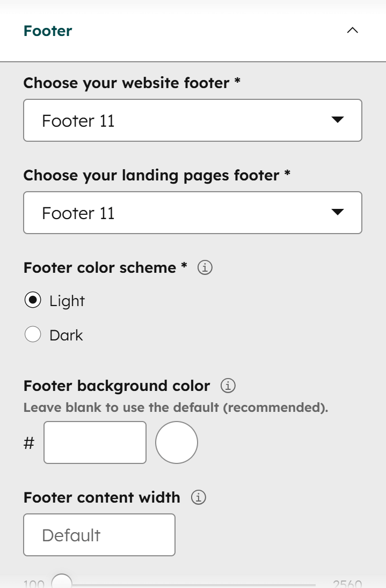The image size is (386, 588).
Task: Click the hash symbol next to the hex field
Action: [x=28, y=442]
